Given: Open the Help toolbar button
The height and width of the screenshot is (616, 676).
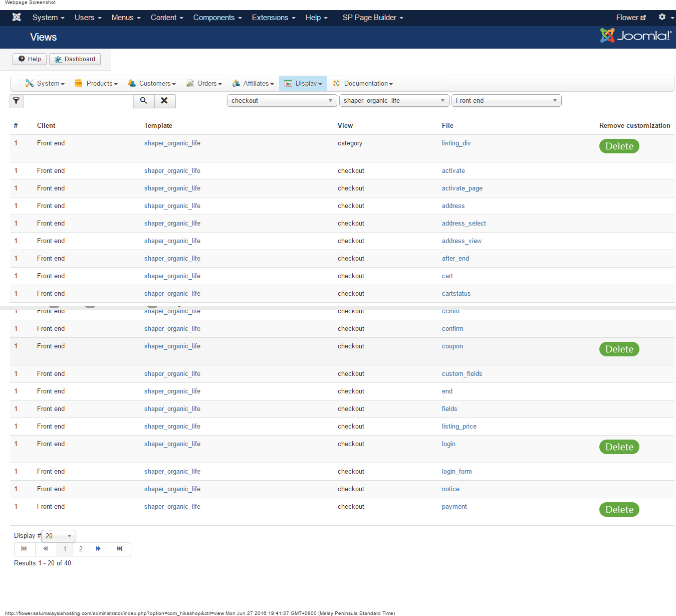Looking at the screenshot, I should coord(30,59).
